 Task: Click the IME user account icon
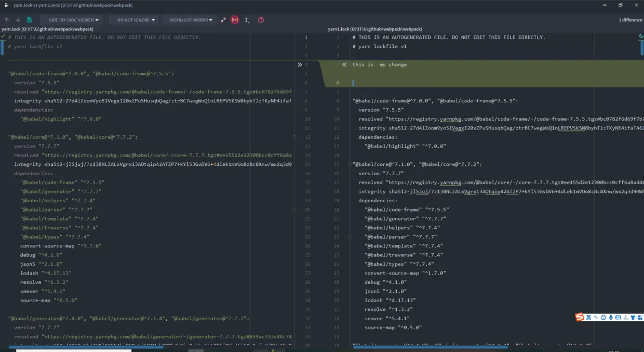tap(626, 317)
